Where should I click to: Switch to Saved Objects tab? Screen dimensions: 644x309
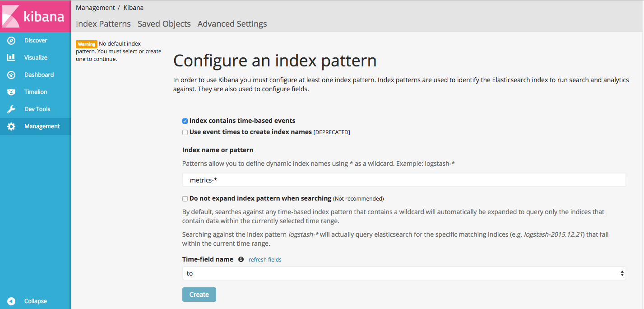164,24
